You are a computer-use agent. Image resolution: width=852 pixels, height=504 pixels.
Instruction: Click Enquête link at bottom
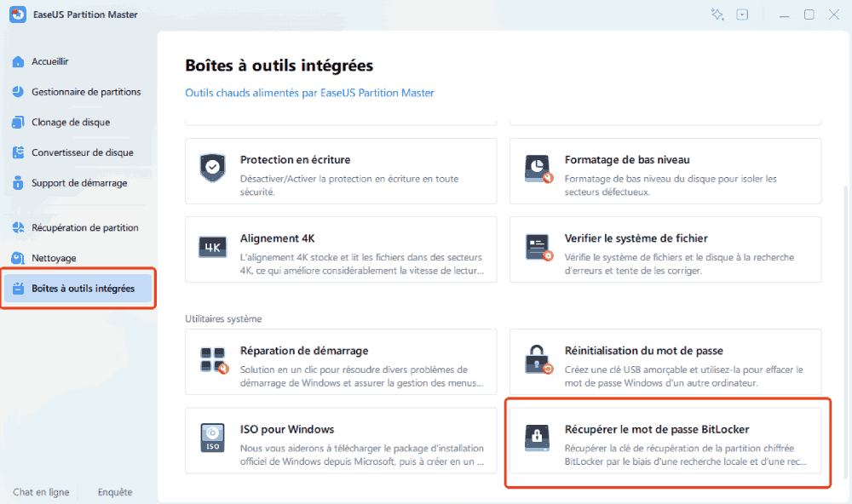(115, 492)
